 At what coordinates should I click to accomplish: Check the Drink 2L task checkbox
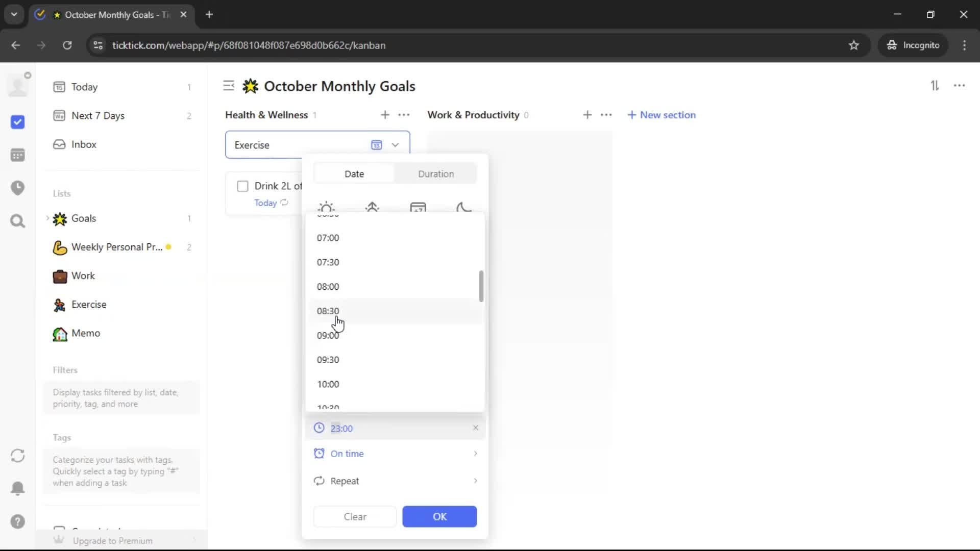coord(242,186)
